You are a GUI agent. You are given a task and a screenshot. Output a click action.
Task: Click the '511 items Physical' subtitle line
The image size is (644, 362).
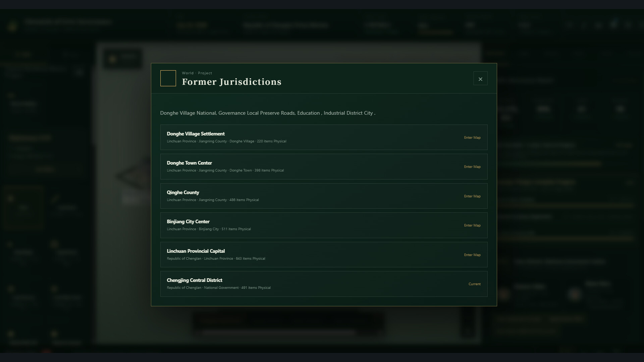click(209, 229)
